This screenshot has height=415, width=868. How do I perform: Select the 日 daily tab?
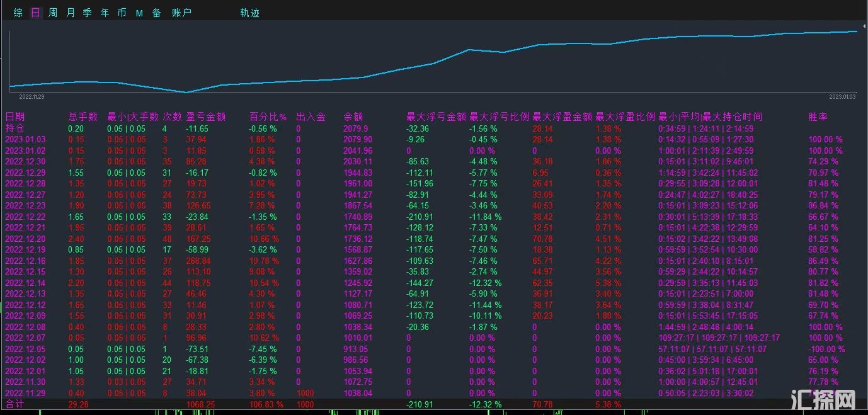[35, 13]
